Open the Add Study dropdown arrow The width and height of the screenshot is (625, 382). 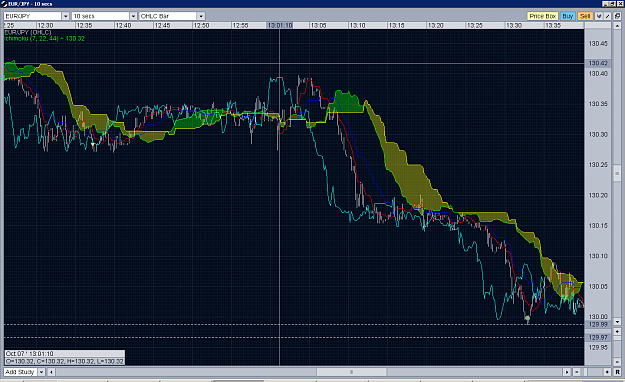(x=41, y=372)
